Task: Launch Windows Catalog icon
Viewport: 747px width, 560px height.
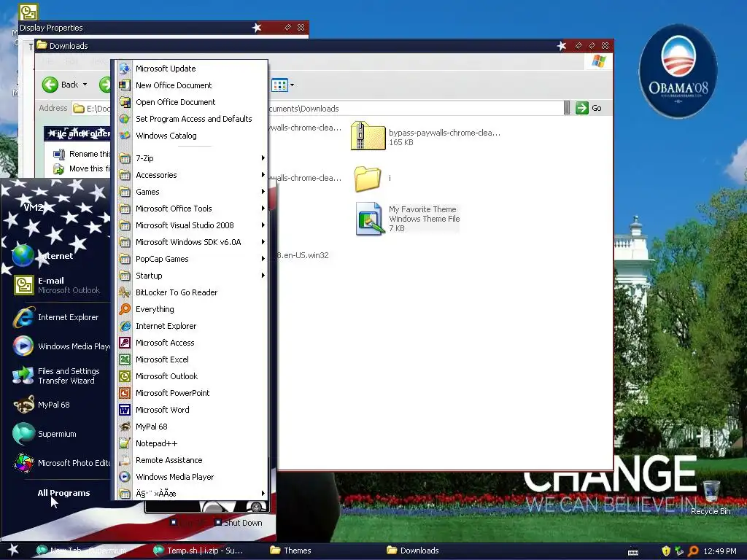Action: pos(125,136)
